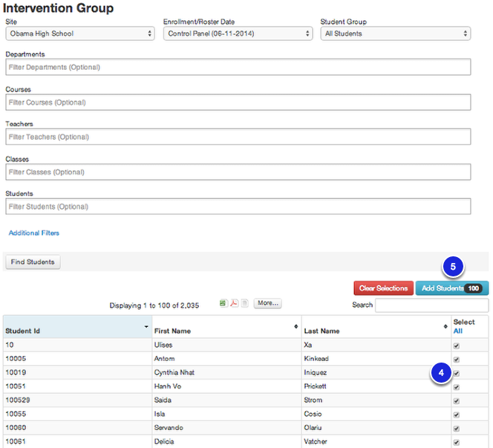Click the Select All link

458,331
